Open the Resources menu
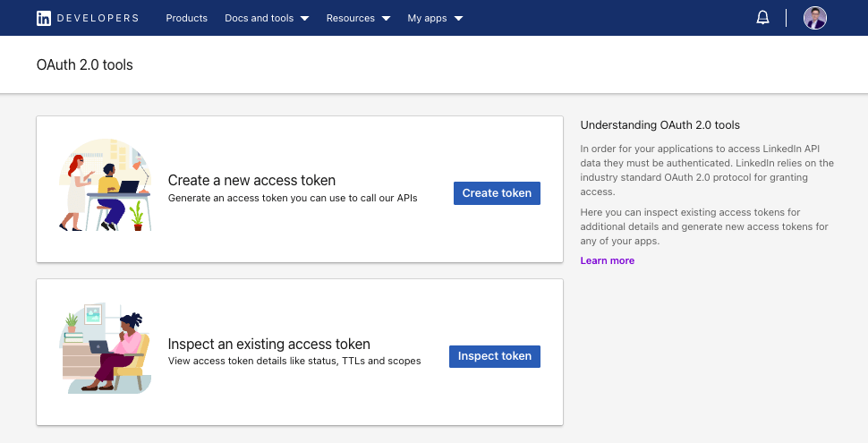 [358, 18]
